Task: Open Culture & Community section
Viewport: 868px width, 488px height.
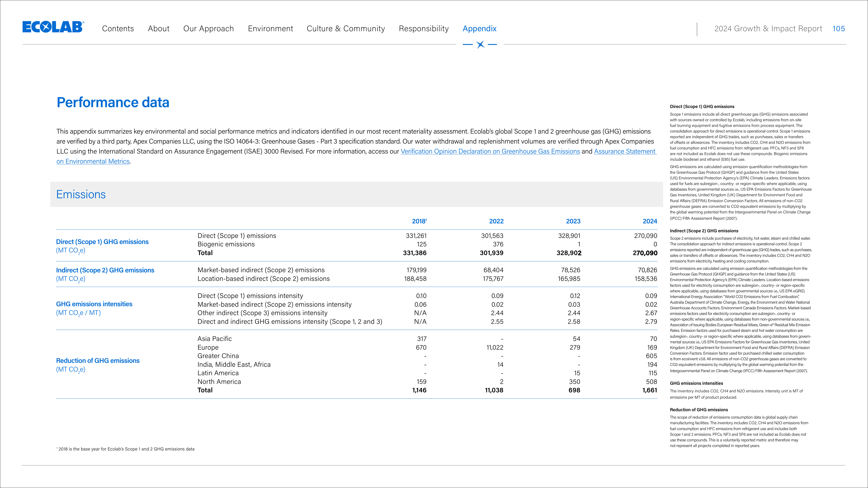Action: tap(346, 29)
